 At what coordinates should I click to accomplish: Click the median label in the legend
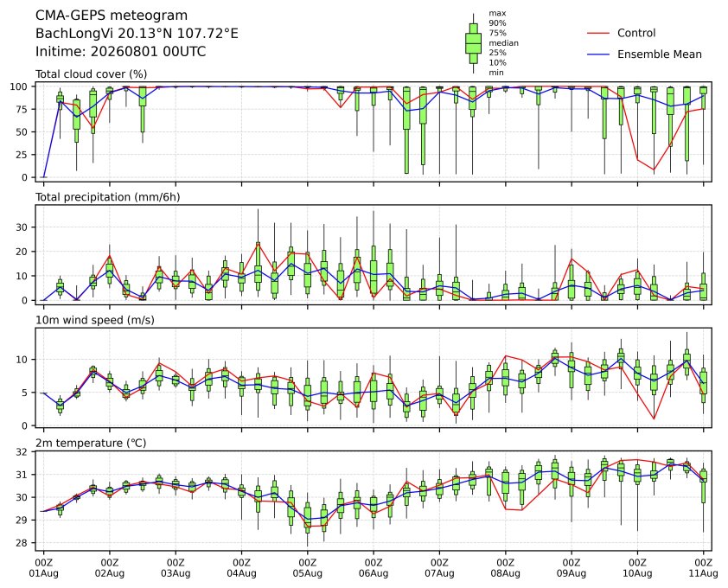pos(503,42)
